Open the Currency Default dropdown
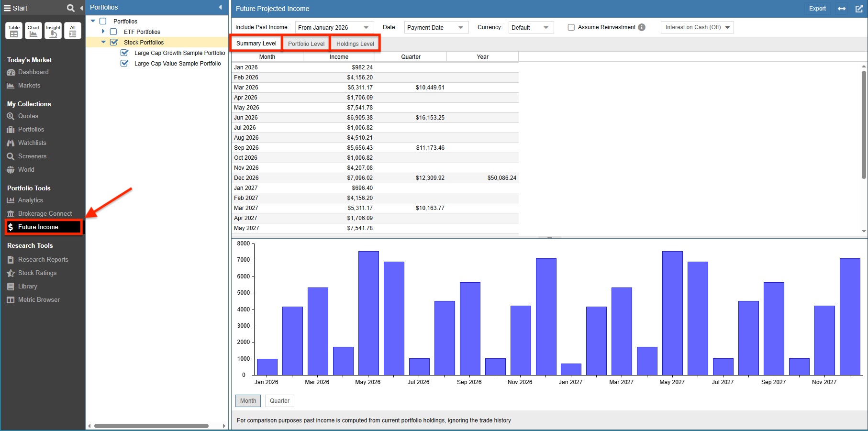Screen dimensions: 868x431 point(531,27)
